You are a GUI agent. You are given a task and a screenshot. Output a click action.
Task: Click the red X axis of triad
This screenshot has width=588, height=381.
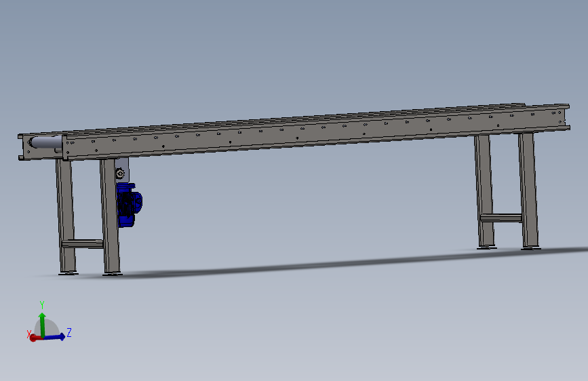tap(35, 338)
